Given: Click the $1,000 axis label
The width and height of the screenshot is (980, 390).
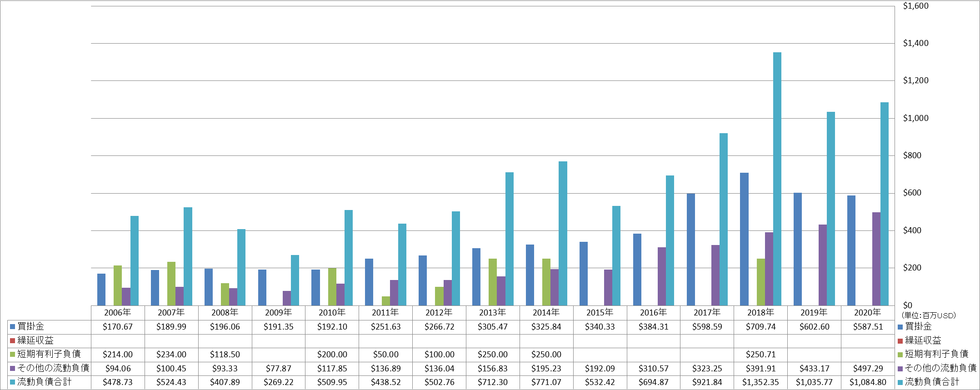Looking at the screenshot, I should 915,118.
